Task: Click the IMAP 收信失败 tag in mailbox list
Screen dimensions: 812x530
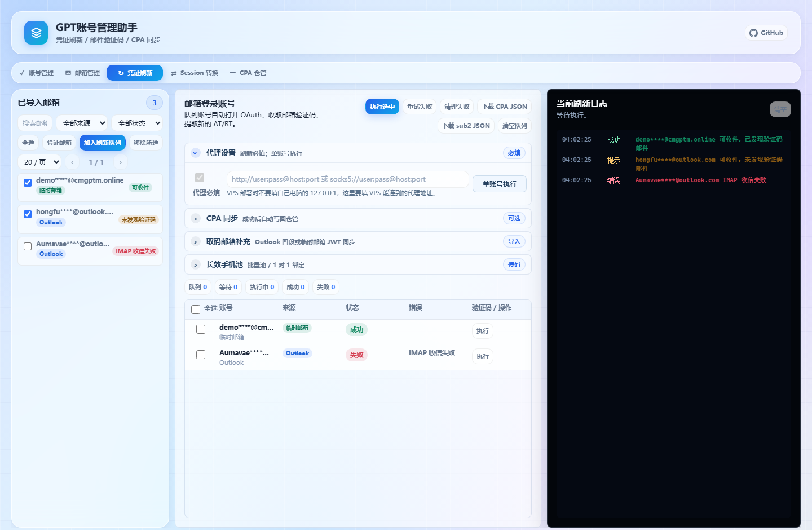Action: point(136,251)
